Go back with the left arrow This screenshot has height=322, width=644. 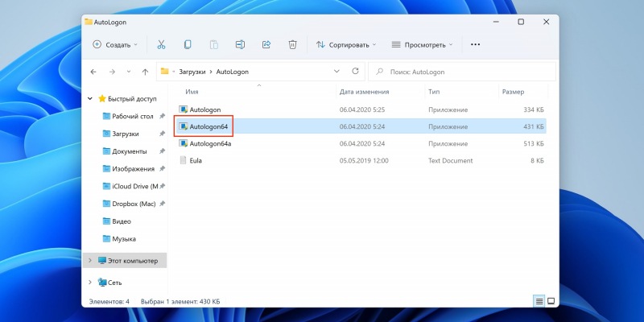(93, 72)
